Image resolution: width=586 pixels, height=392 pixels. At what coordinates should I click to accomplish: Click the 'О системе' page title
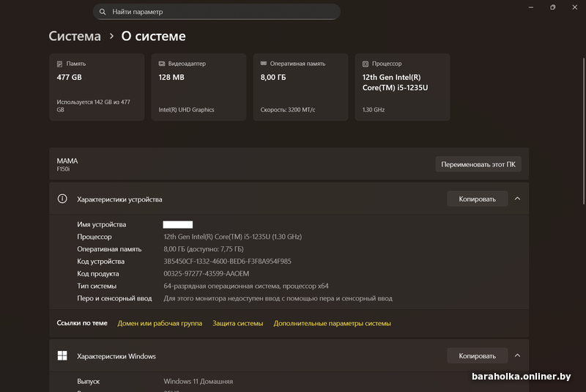pyautogui.click(x=153, y=36)
